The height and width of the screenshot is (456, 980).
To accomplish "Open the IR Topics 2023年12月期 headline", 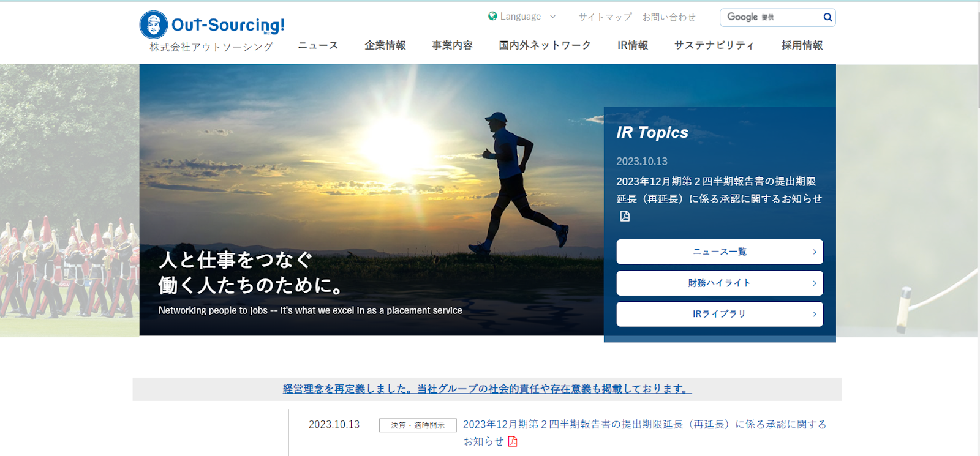I will click(719, 190).
